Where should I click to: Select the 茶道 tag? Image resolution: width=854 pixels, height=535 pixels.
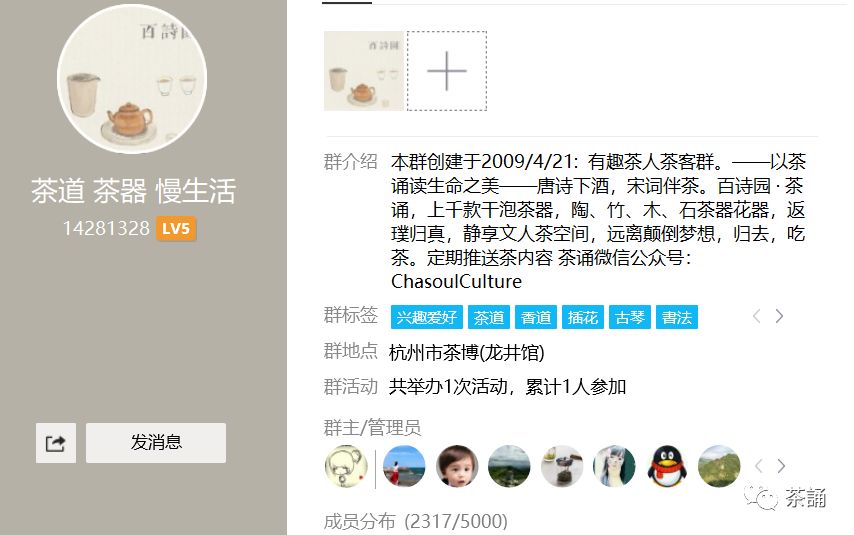coord(489,317)
